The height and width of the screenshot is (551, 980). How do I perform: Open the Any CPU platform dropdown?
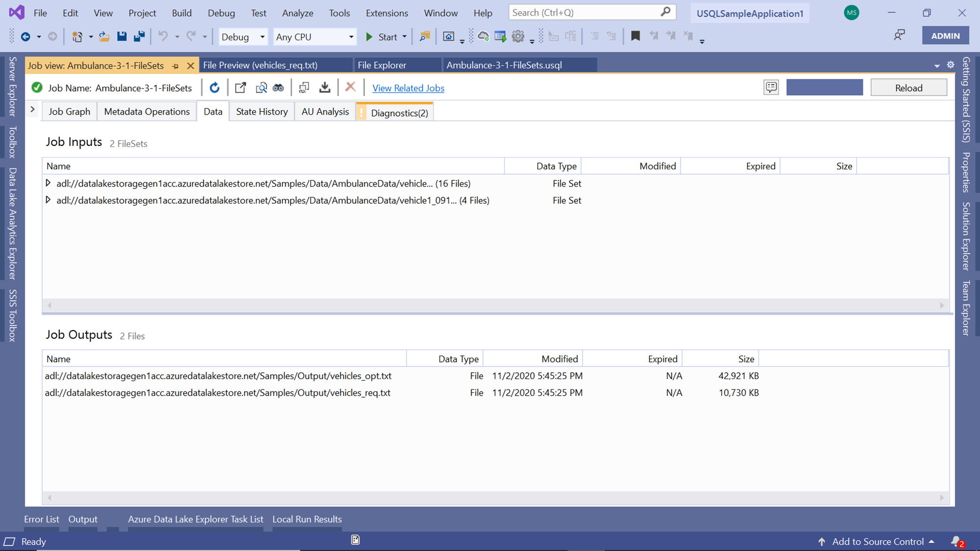(314, 37)
